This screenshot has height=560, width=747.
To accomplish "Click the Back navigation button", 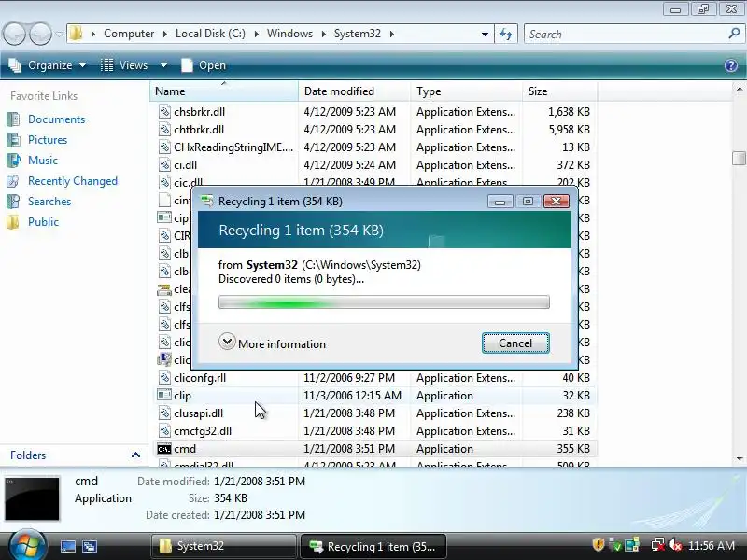I will click(15, 34).
